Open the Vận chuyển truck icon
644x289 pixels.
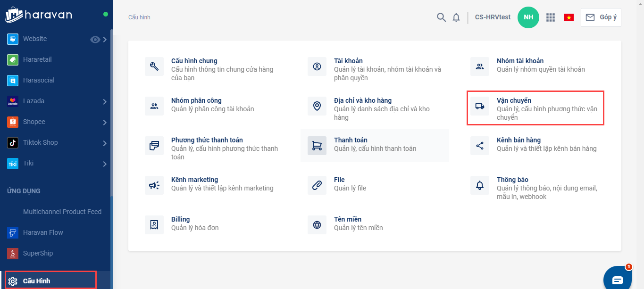pyautogui.click(x=480, y=106)
